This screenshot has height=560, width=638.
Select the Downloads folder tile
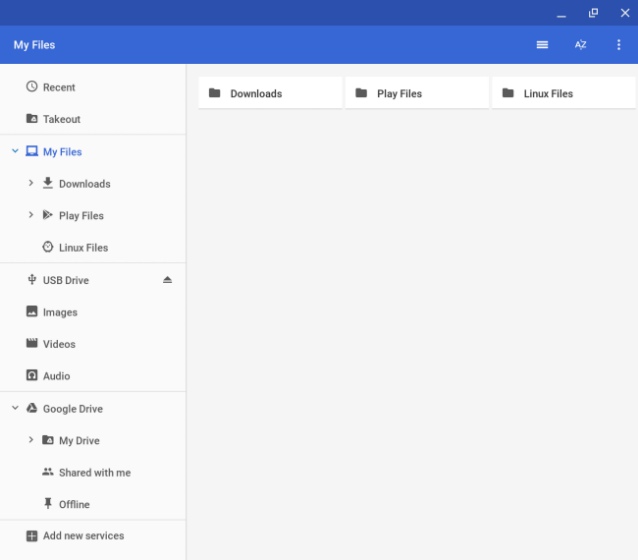270,93
